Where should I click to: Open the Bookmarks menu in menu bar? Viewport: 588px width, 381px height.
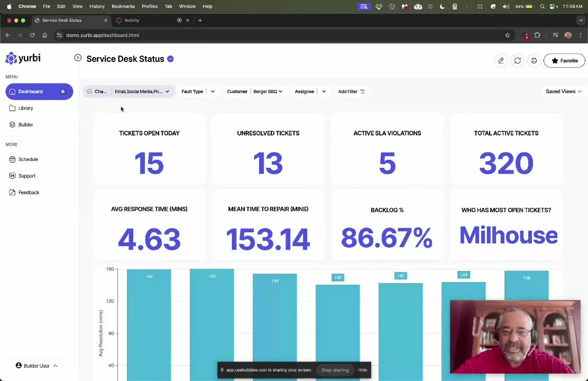[123, 6]
